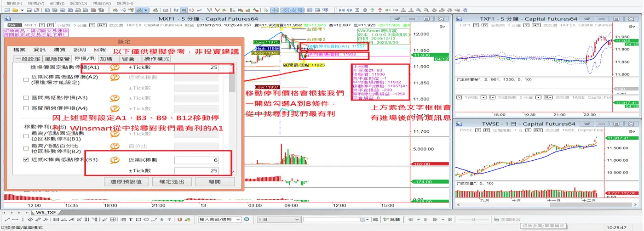Click help icon for 近期K棒高低點停利(B3)

[x=115, y=160]
